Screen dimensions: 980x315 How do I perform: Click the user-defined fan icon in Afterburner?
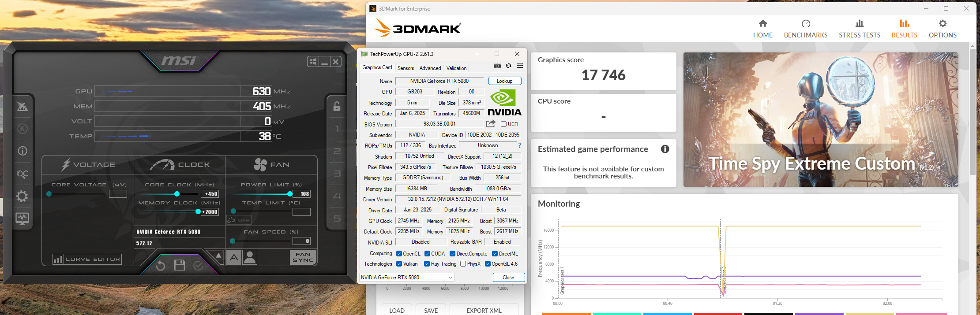click(x=250, y=257)
